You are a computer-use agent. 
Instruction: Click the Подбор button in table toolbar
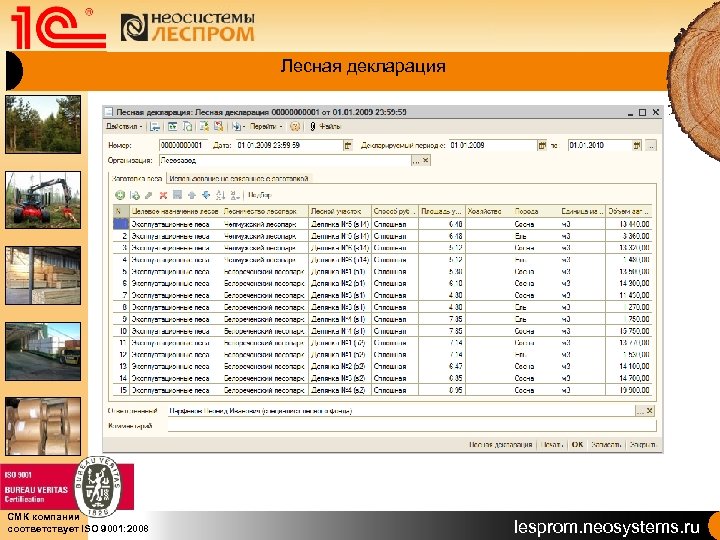click(260, 195)
